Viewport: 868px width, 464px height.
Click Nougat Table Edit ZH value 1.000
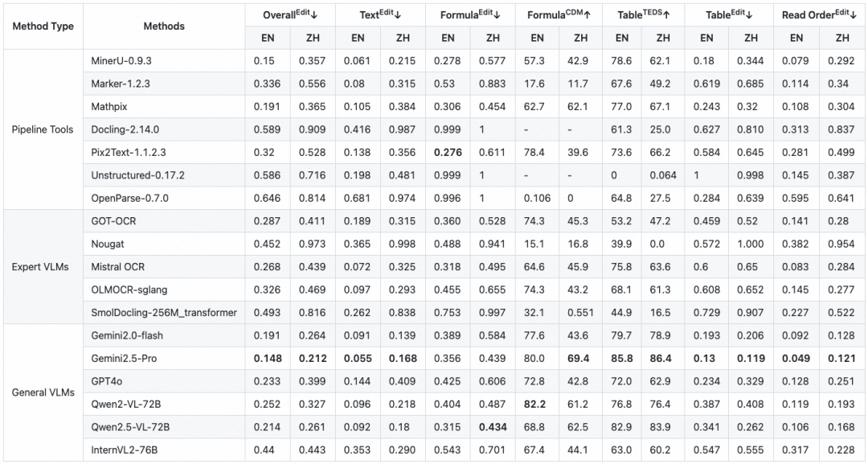750,244
